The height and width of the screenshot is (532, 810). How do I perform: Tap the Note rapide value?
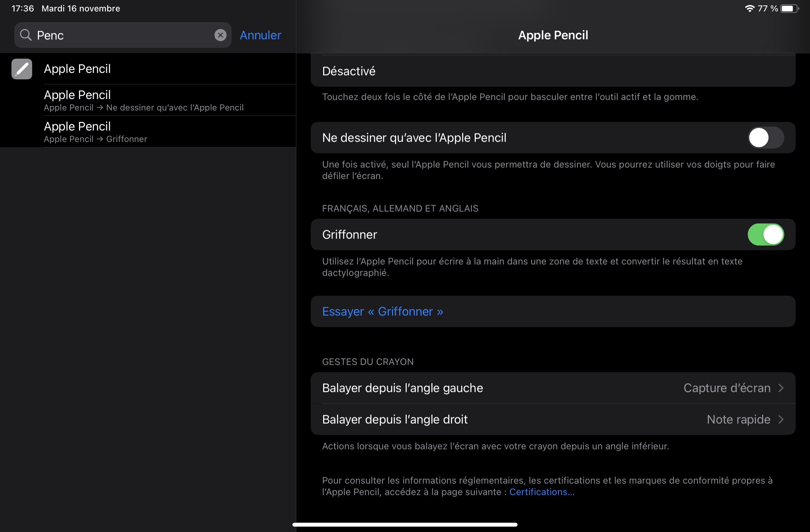click(x=738, y=419)
